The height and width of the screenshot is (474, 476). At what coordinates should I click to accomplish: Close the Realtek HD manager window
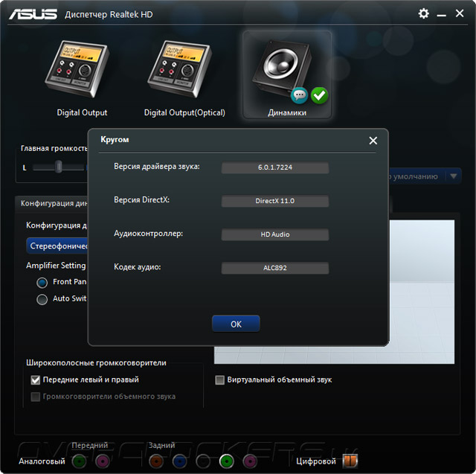(x=460, y=13)
